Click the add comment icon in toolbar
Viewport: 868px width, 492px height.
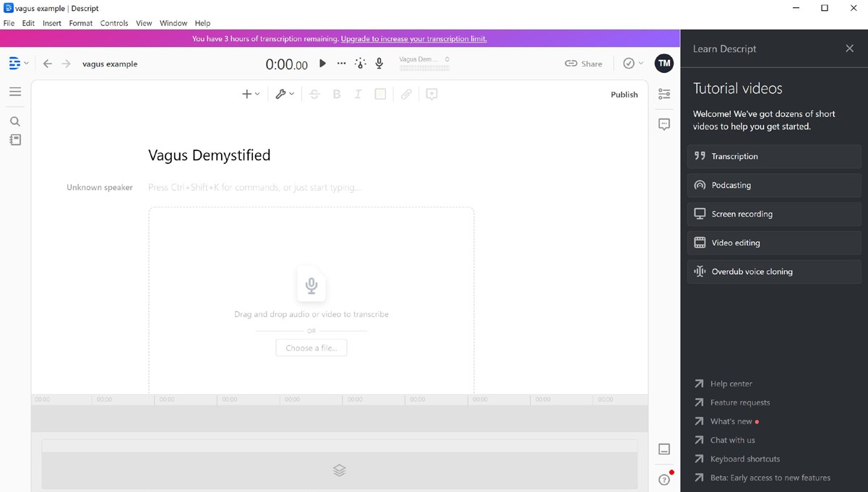(431, 94)
